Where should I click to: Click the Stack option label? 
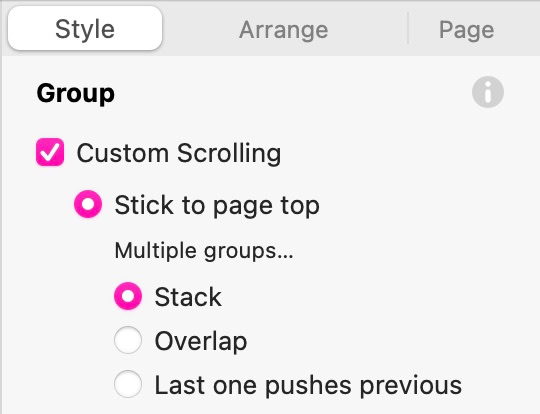[x=188, y=297]
